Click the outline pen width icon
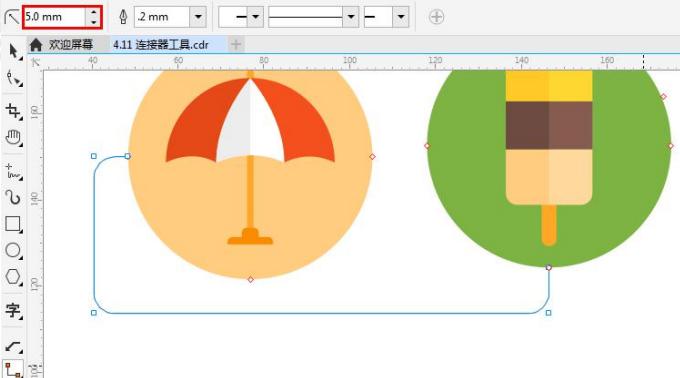This screenshot has height=378, width=680. click(x=123, y=17)
